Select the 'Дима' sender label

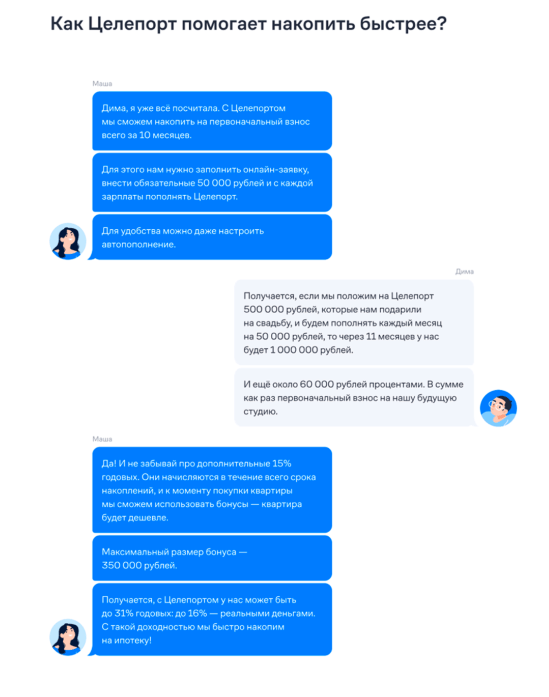coord(465,272)
